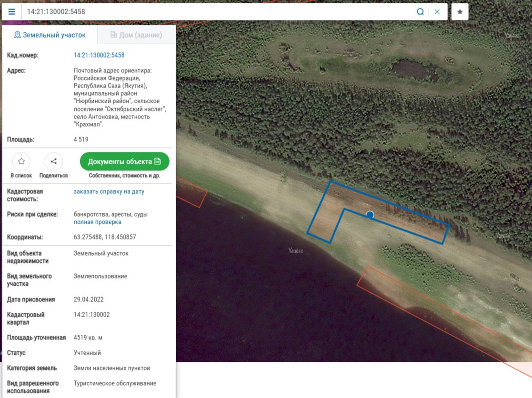The height and width of the screenshot is (398, 532).
Task: Open Документы объекта
Action: 124,161
